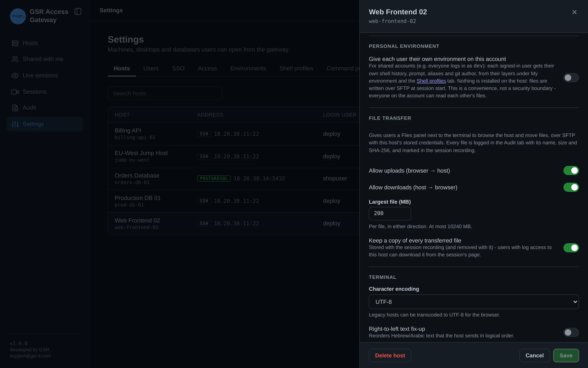Image resolution: width=588 pixels, height=368 pixels.
Task: Click the Live sessions eye icon
Action: [x=15, y=76]
